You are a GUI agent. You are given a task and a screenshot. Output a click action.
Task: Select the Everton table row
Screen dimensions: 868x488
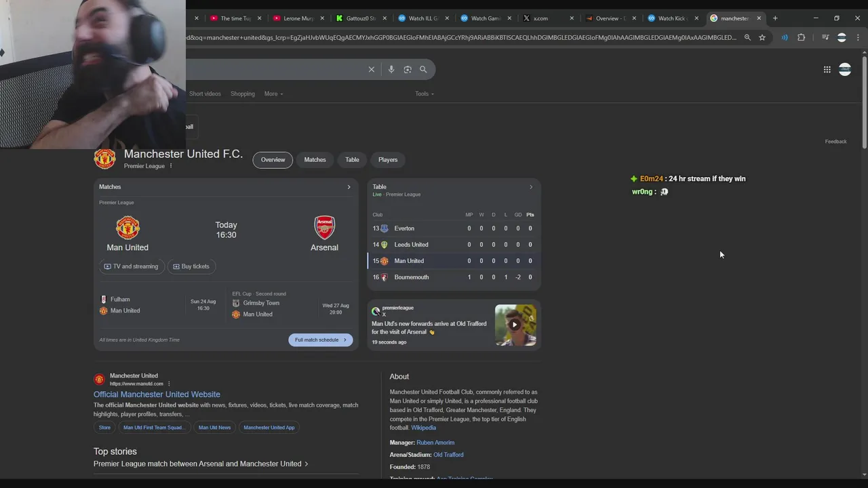pyautogui.click(x=453, y=228)
